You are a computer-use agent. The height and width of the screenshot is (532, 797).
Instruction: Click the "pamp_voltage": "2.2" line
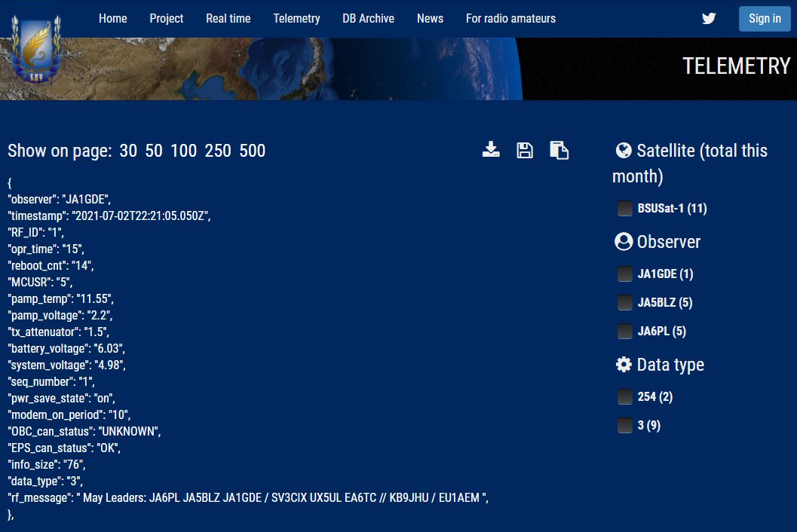(60, 316)
